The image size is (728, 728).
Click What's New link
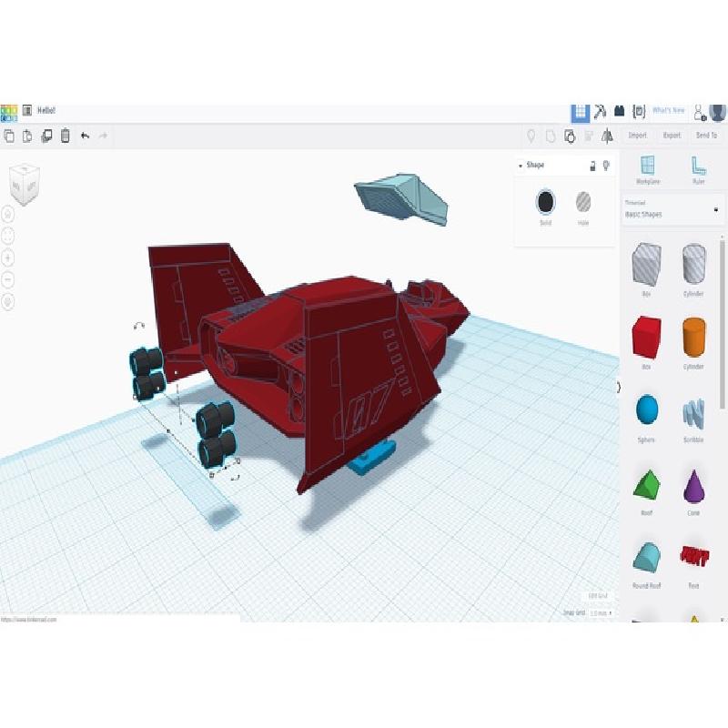click(669, 110)
